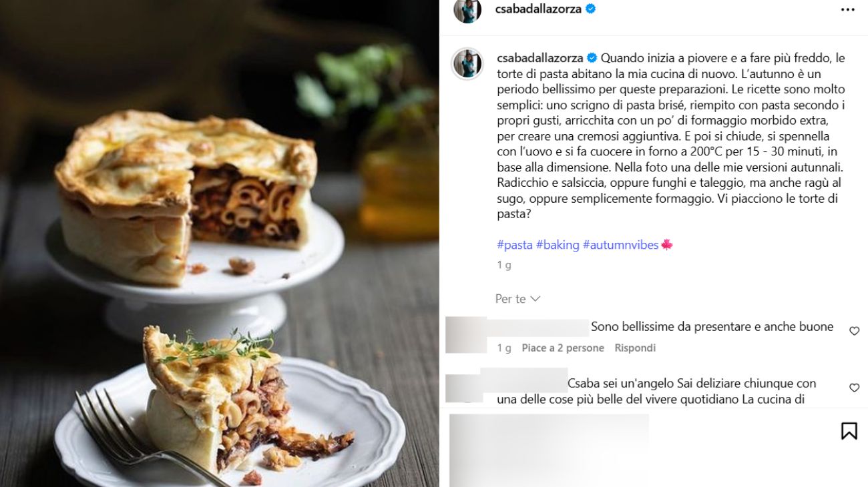Like the comment starting 'Csaba sei un'angelo'

coord(854,388)
